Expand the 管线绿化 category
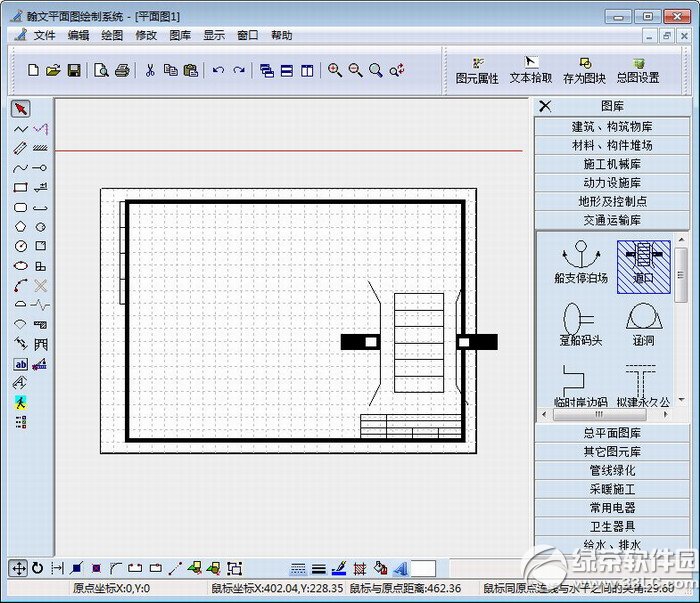This screenshot has height=603, width=700. [x=612, y=470]
